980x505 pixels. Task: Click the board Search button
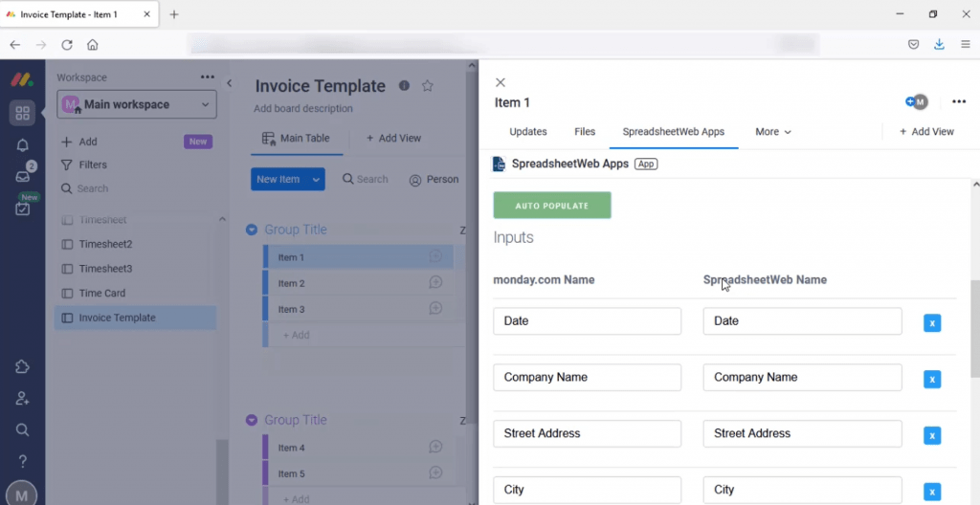[x=366, y=180]
